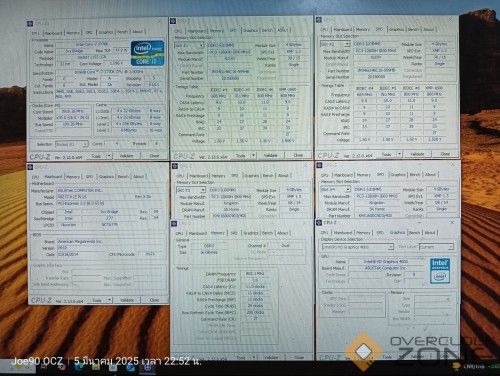Click the Close button in the Slot #2 SPD window
Screen dimensions: 500x376
(445, 154)
